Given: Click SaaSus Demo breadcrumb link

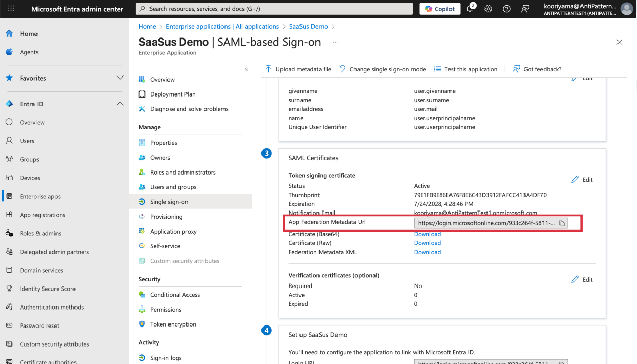Looking at the screenshot, I should [x=308, y=26].
